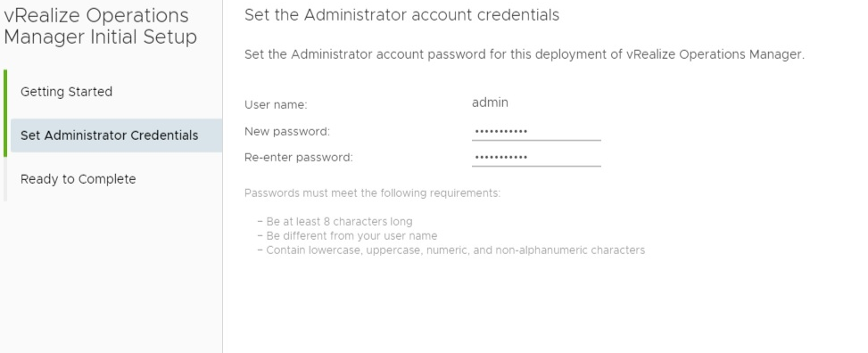Click the Passwords must meet requirements text
This screenshot has width=868, height=353.
(373, 193)
